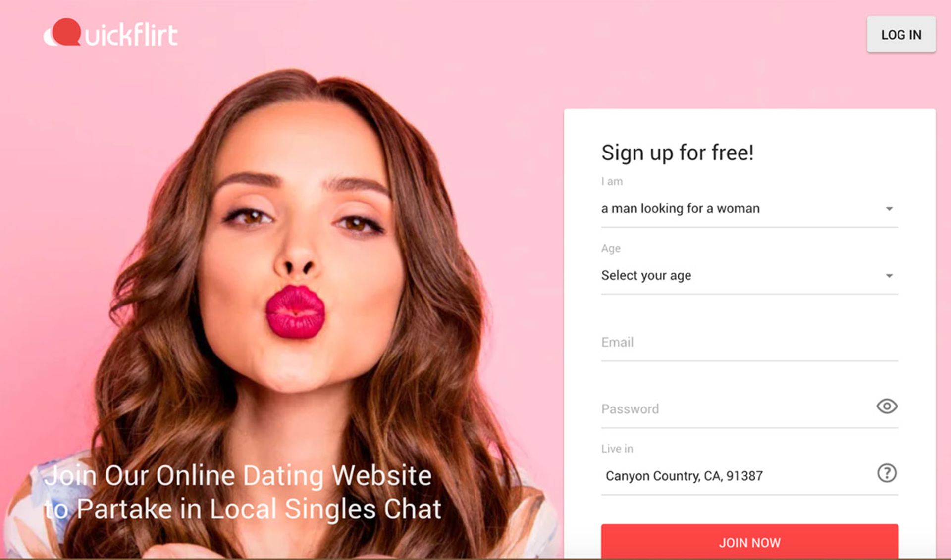
Task: Click the Quickflirt red speech bubble logo
Action: tap(63, 32)
